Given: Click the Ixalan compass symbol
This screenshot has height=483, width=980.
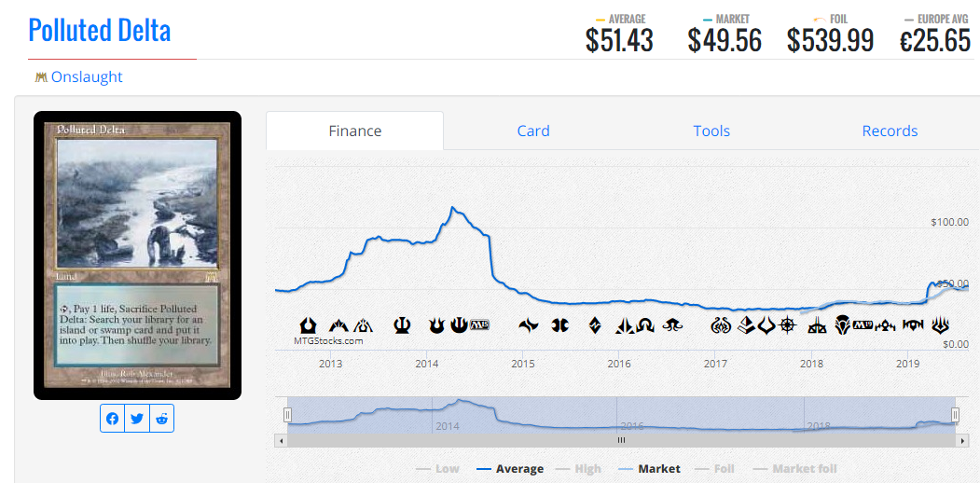Looking at the screenshot, I should [789, 324].
